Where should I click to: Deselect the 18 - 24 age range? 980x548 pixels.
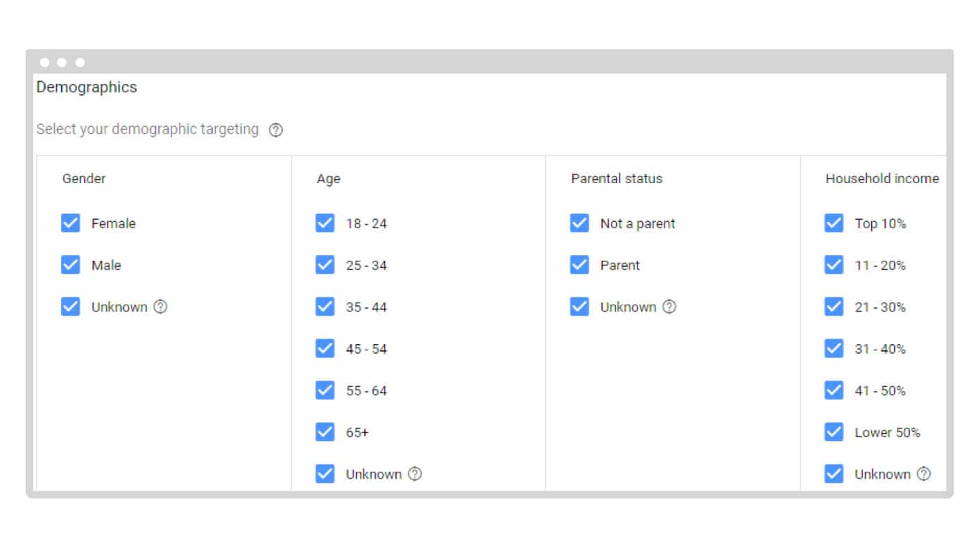click(x=325, y=223)
